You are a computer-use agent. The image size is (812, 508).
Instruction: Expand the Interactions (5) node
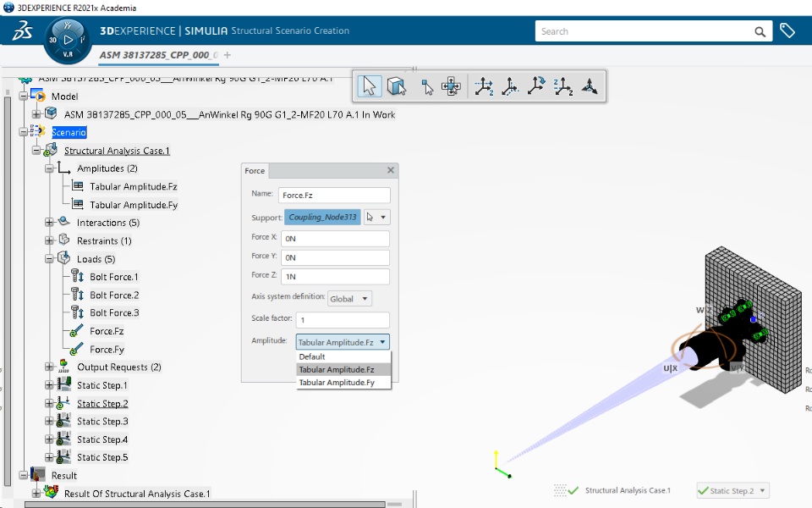pos(49,223)
